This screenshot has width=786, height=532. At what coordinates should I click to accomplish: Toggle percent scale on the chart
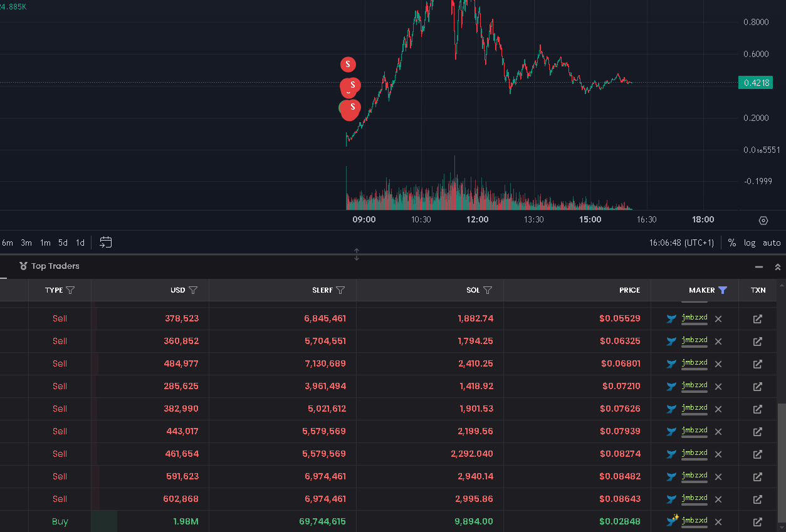[731, 243]
